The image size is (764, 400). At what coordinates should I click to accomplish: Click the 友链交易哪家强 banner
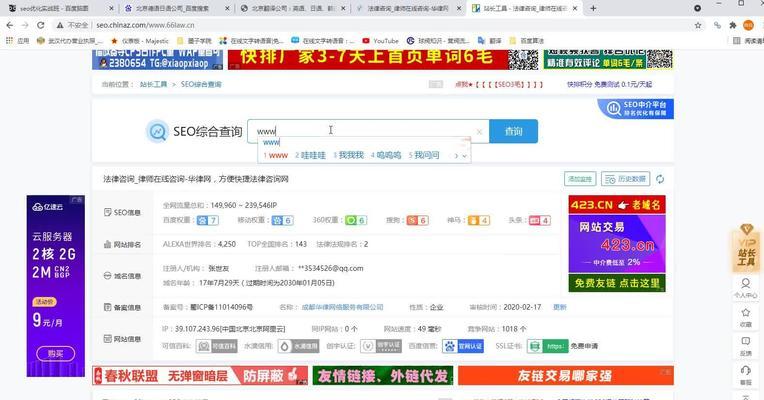(x=566, y=376)
